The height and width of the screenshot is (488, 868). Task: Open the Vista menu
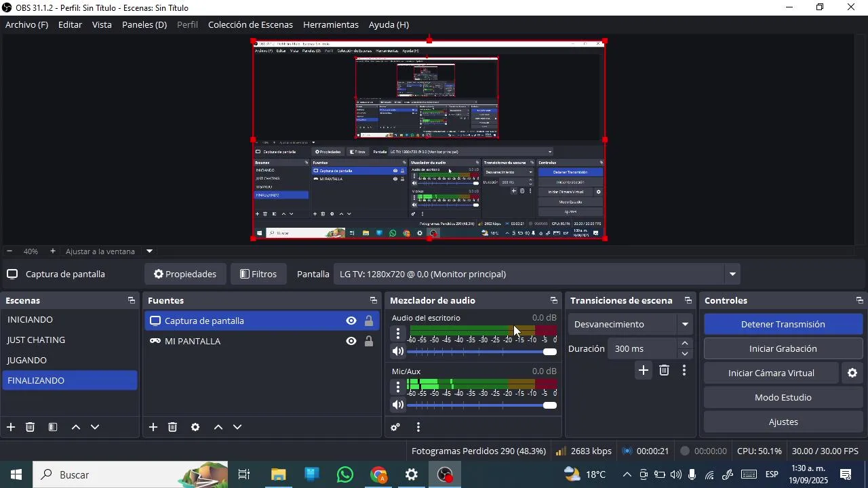(102, 24)
